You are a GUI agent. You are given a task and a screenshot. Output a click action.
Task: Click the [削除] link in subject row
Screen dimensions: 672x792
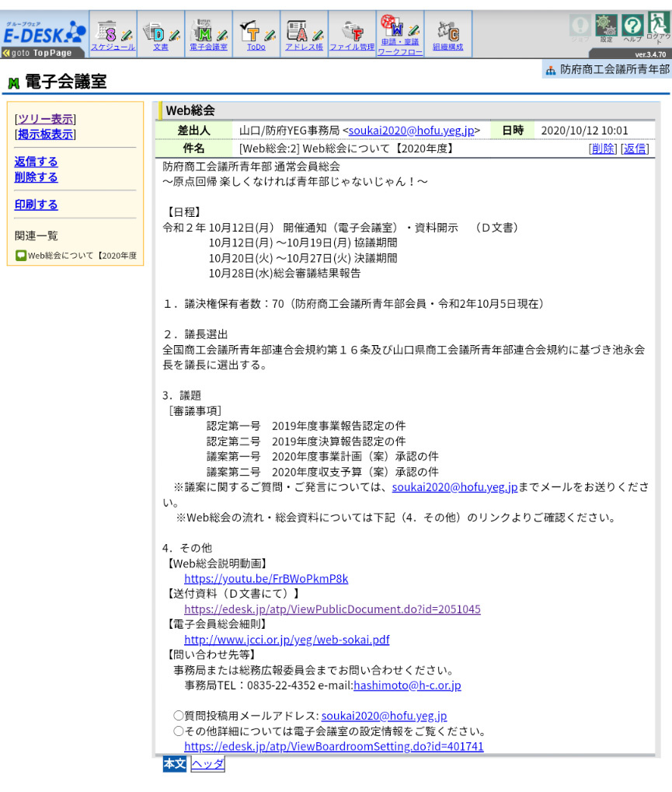[x=603, y=148]
